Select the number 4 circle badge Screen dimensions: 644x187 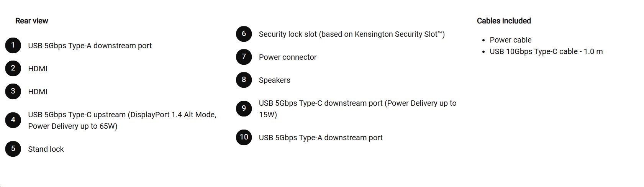point(13,120)
